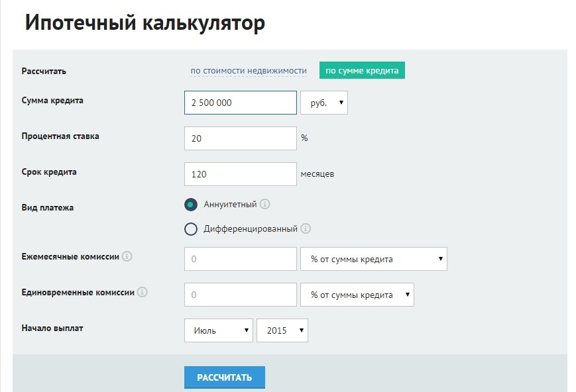
Task: Open the year dropdown showing 2015
Action: (282, 330)
